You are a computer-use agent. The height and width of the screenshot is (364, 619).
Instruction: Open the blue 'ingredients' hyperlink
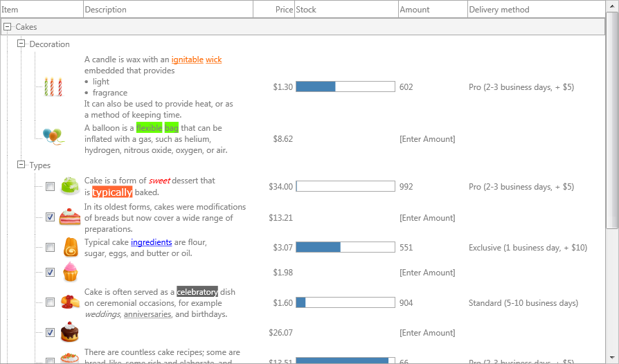(151, 242)
